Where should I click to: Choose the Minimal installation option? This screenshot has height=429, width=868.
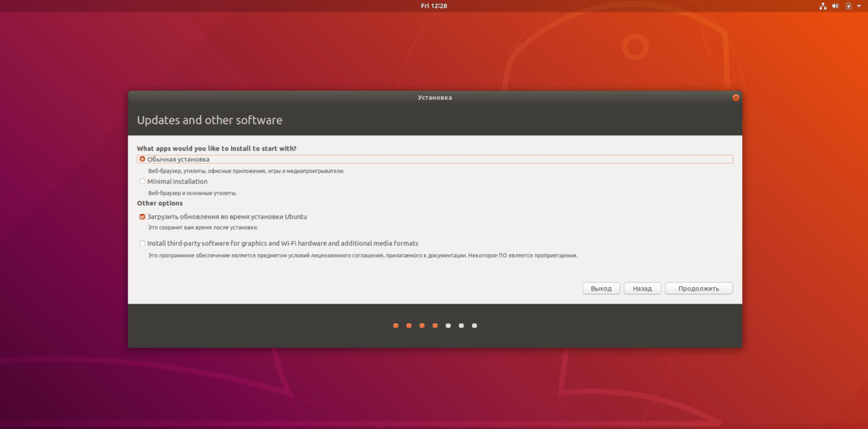(x=142, y=181)
